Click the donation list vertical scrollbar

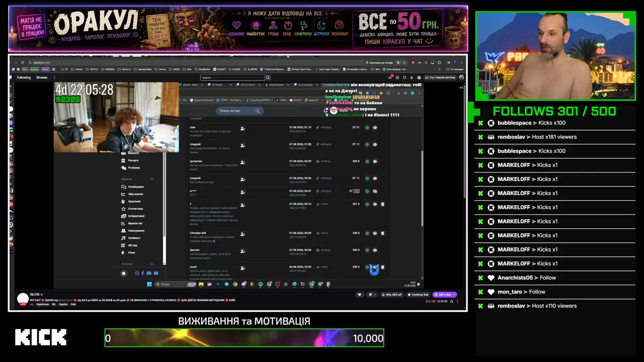click(x=422, y=189)
